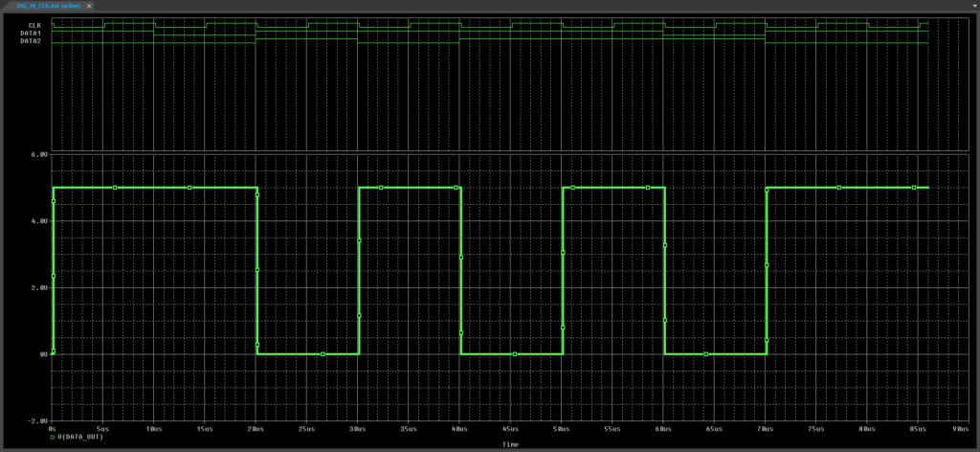Click the CLK digital trace label

pos(35,26)
